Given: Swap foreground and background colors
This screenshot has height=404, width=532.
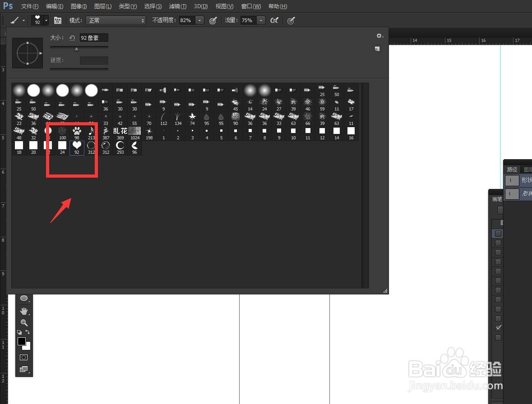Looking at the screenshot, I should click(x=28, y=332).
